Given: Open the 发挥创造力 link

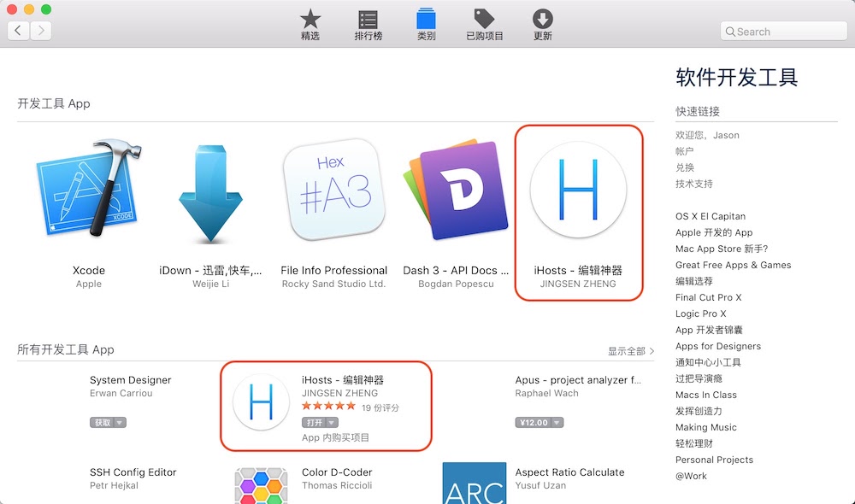Looking at the screenshot, I should point(699,411).
